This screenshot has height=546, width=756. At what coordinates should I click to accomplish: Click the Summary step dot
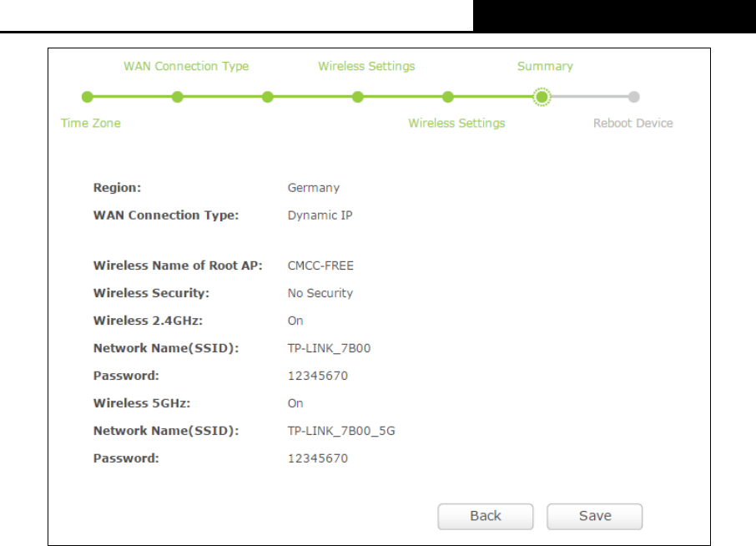(x=542, y=97)
